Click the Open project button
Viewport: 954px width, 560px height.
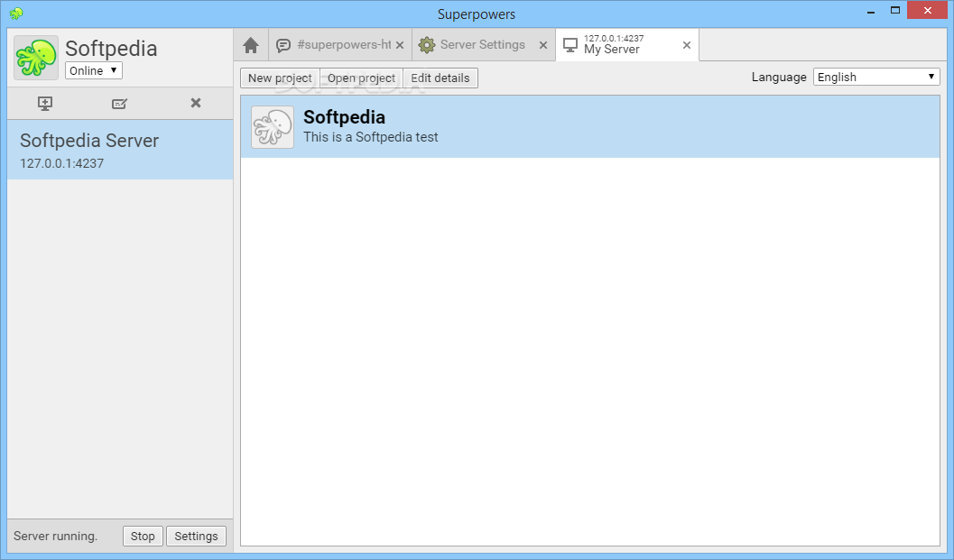(x=361, y=78)
